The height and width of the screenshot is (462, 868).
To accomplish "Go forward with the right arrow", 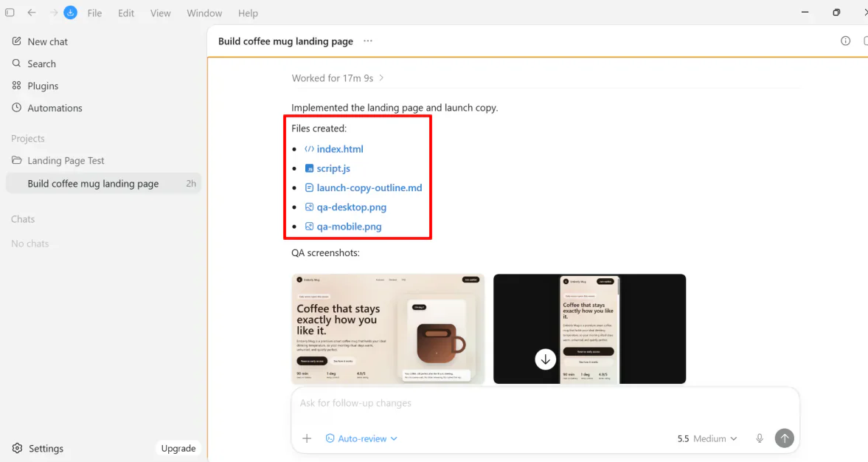I will pyautogui.click(x=54, y=13).
